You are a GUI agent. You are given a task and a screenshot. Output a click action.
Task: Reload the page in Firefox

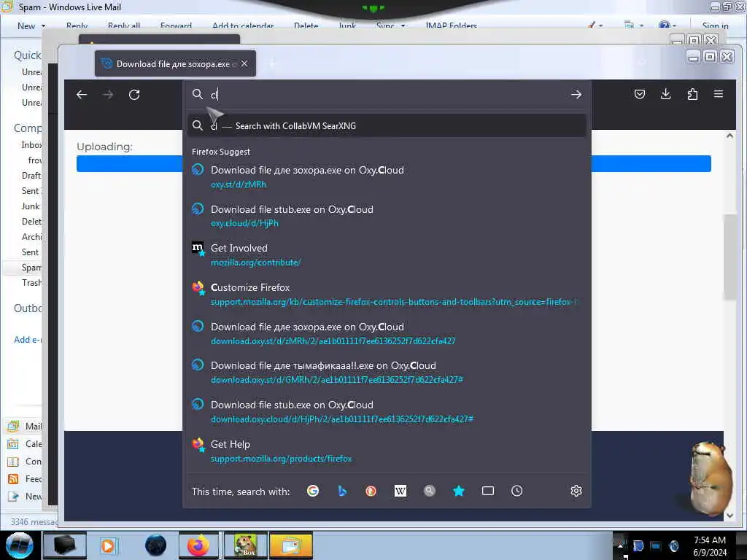[x=134, y=95]
